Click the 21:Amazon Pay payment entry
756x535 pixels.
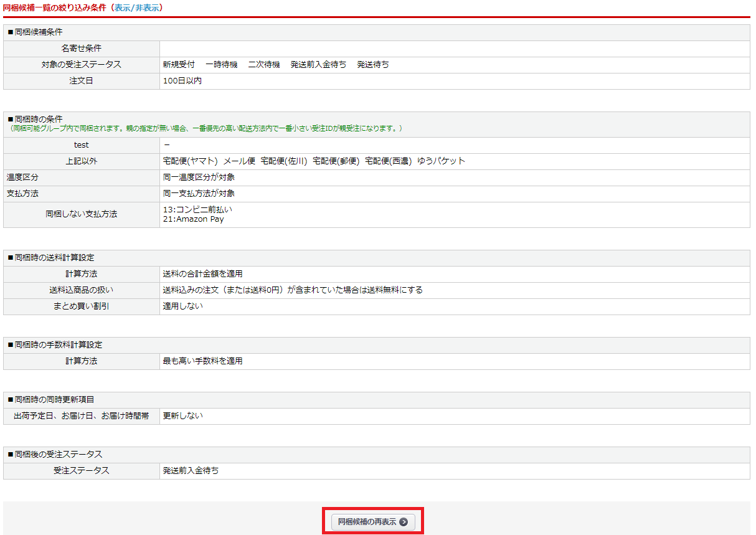tap(193, 219)
